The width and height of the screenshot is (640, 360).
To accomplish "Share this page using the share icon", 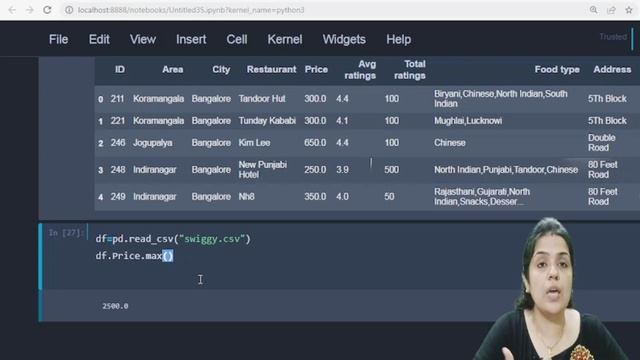I will pyautogui.click(x=611, y=10).
